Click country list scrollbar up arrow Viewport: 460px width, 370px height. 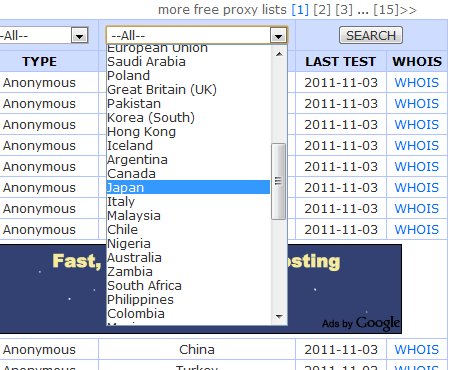[x=279, y=53]
